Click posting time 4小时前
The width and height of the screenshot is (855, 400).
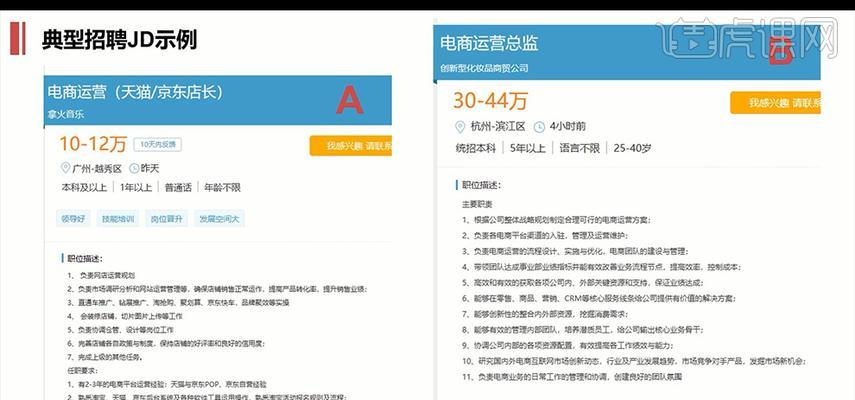(x=567, y=126)
